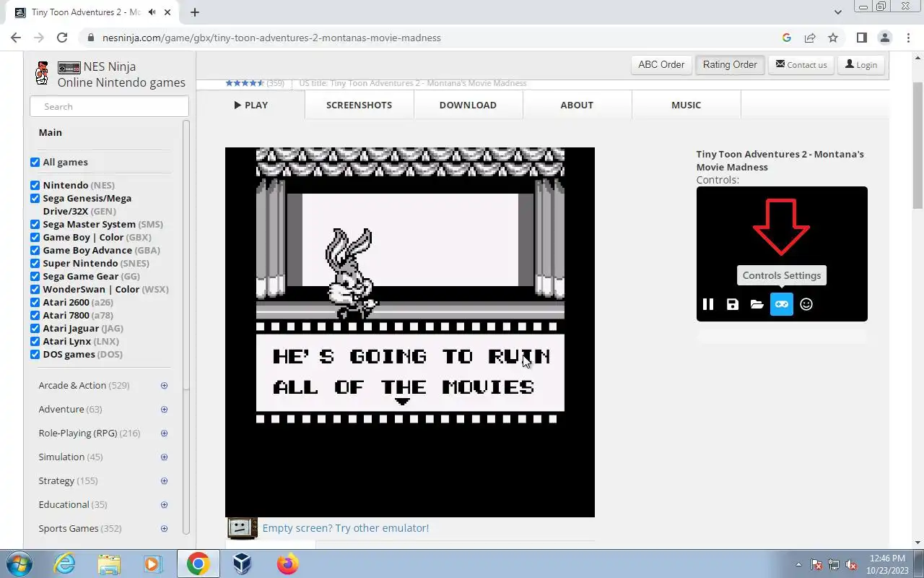924x578 pixels.
Task: Expand the Sports Games category plus icon
Action: (164, 529)
